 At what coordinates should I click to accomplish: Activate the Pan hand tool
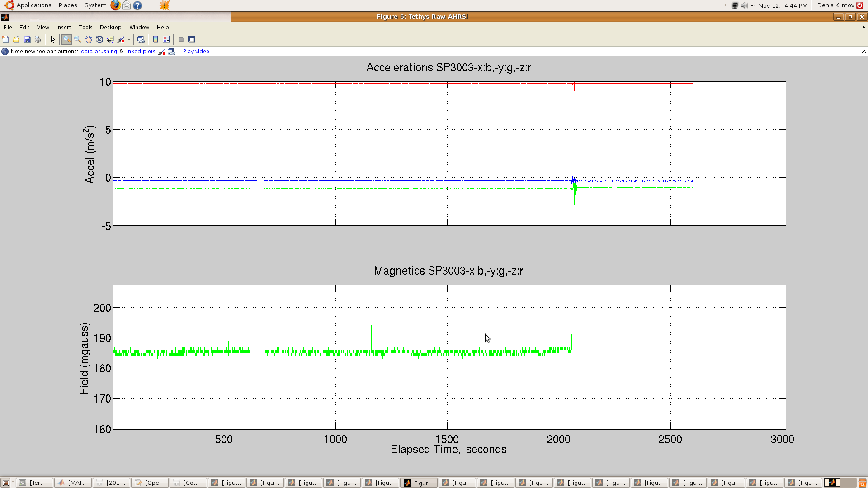pyautogui.click(x=89, y=40)
